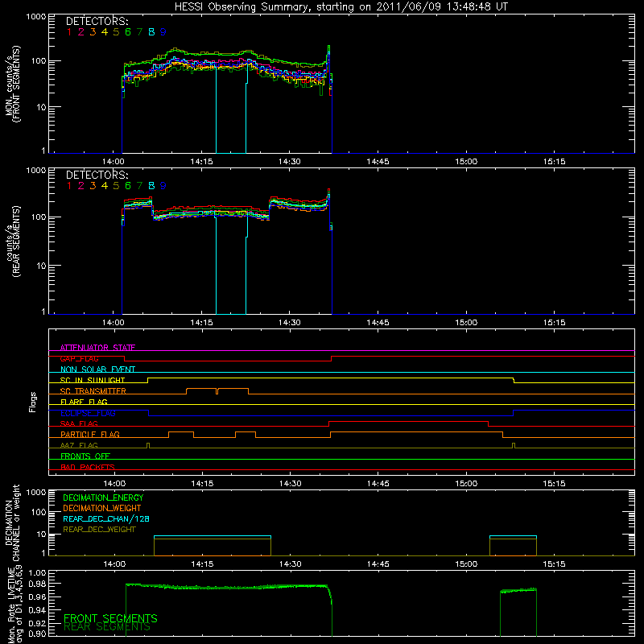Click red detector 1 in rear segments legend
644x644 pixels.
(69, 186)
